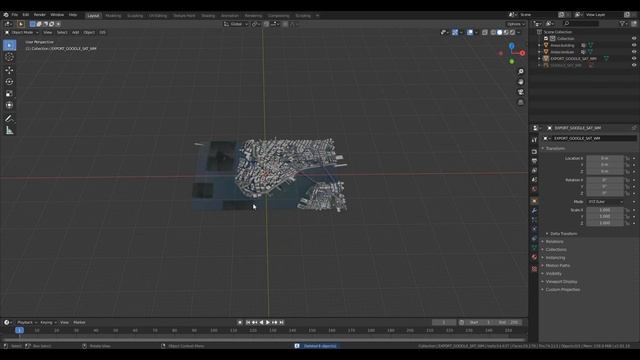The height and width of the screenshot is (360, 640).
Task: Open timeline Playback menu
Action: click(27, 322)
